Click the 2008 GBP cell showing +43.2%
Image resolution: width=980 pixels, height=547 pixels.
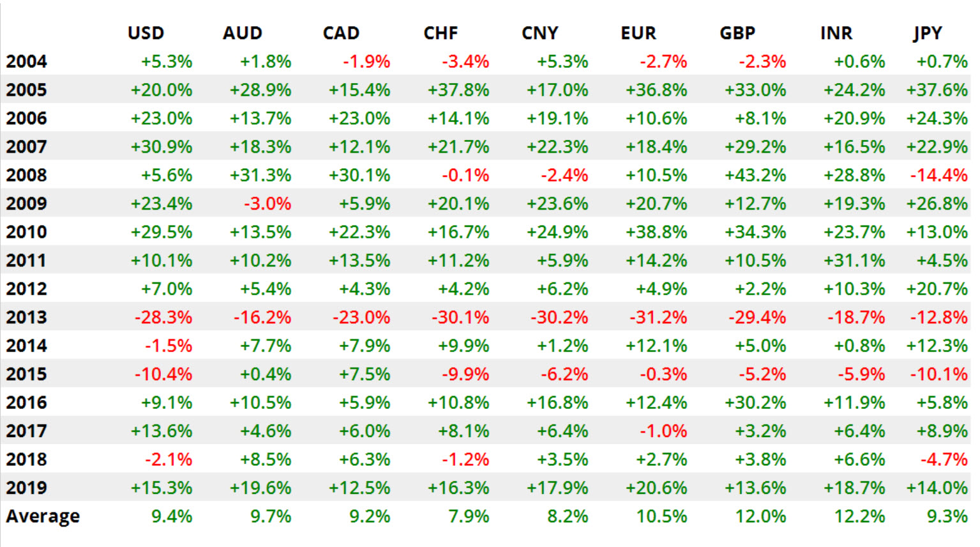755,175
